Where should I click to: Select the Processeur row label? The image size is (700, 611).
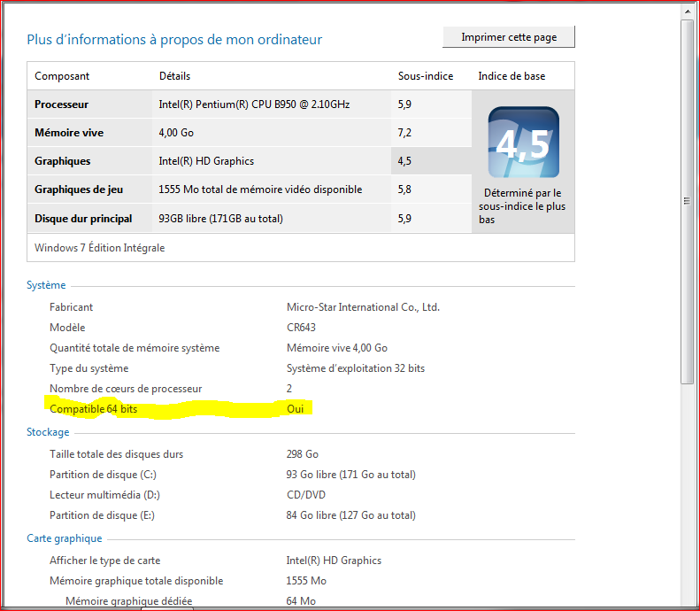pos(61,104)
